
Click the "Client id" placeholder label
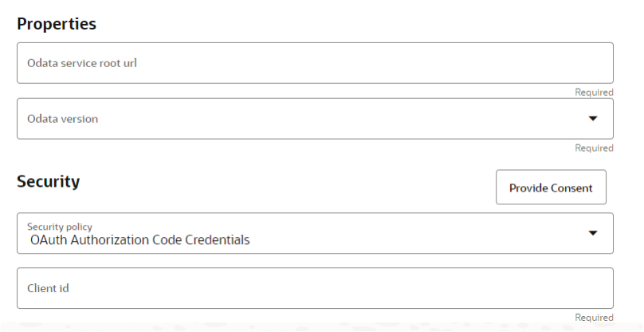point(48,288)
